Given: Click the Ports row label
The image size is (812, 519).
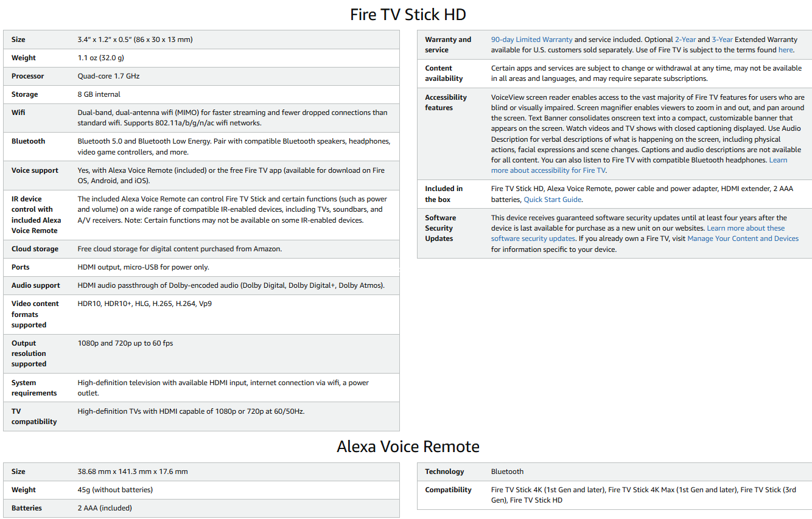Looking at the screenshot, I should click(x=20, y=267).
